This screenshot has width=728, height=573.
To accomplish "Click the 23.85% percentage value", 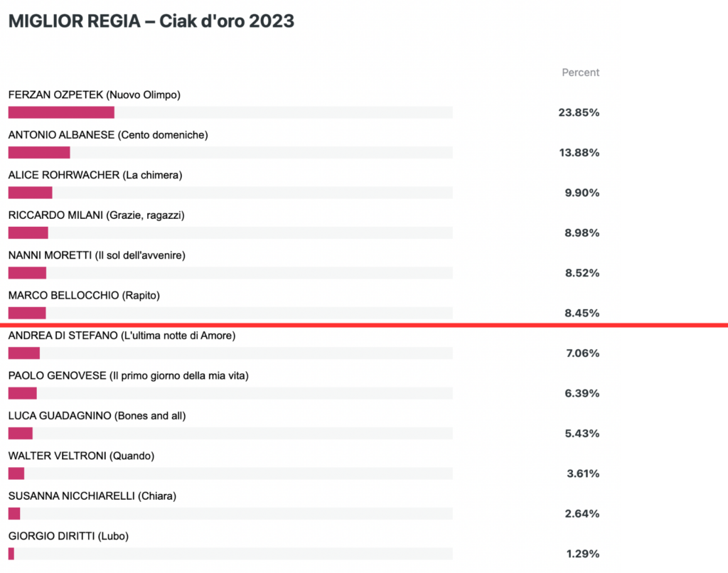I will click(579, 112).
